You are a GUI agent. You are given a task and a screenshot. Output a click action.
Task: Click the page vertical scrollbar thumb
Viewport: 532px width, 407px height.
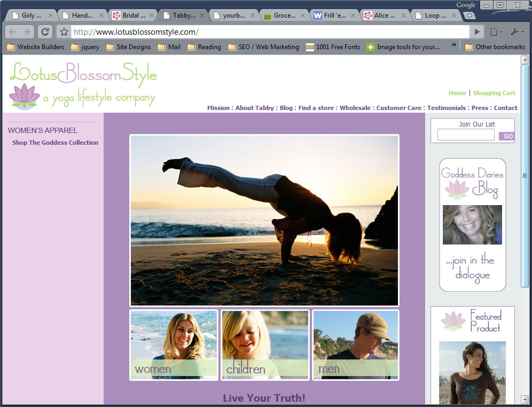tap(525, 175)
